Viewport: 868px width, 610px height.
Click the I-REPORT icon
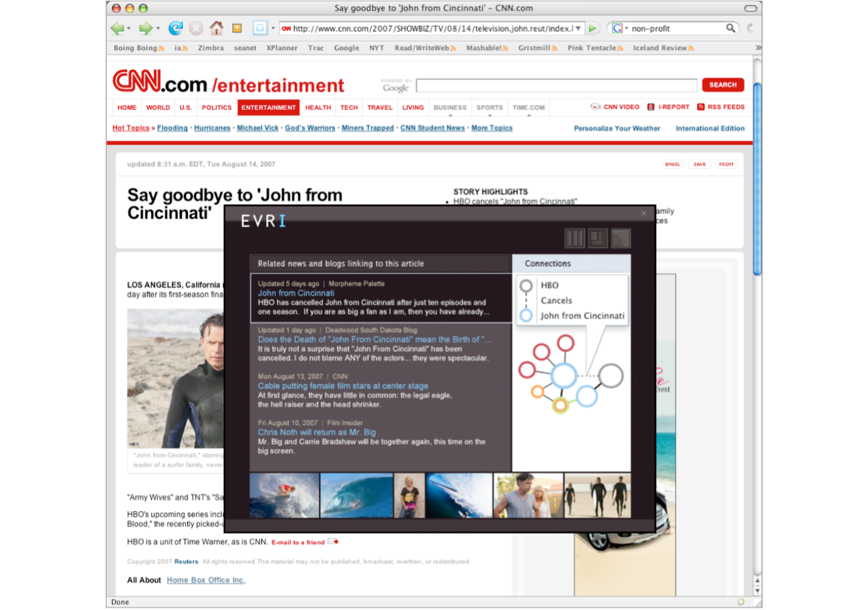[651, 107]
